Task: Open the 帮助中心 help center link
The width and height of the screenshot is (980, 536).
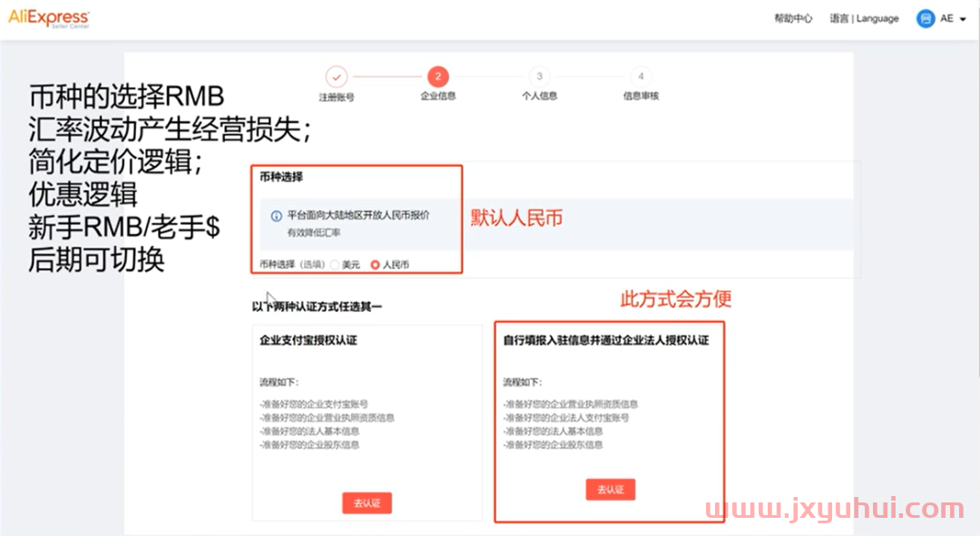Action: pos(793,19)
